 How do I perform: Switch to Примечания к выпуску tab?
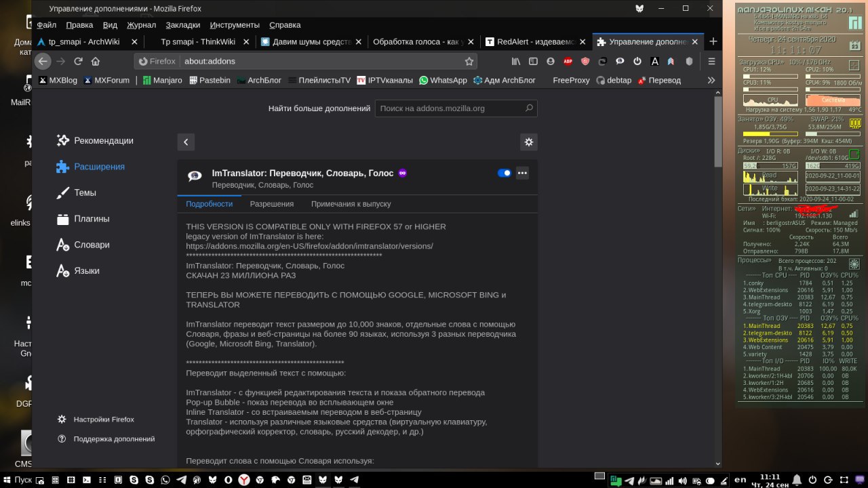coord(351,204)
